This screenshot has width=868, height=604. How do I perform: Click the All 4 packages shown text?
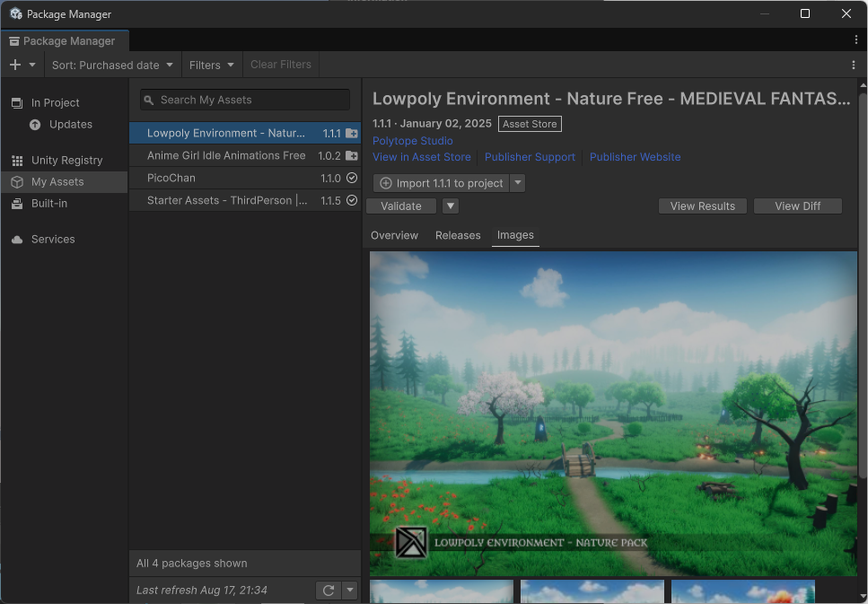tap(191, 564)
